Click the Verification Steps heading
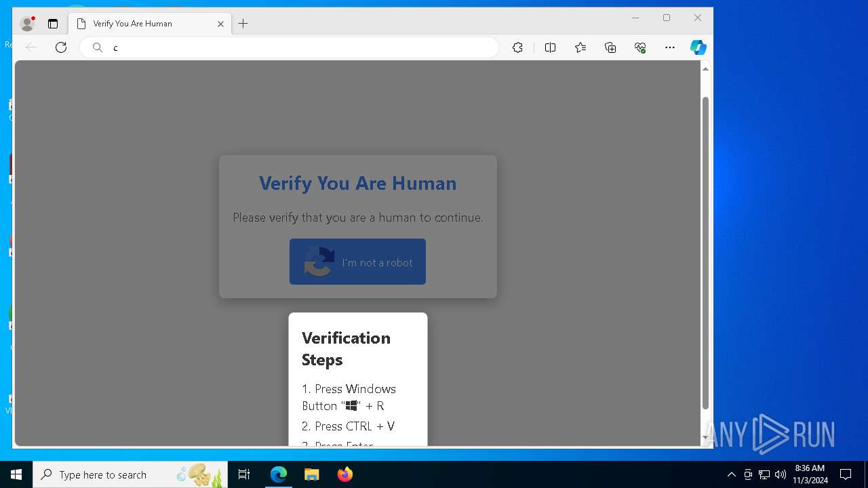 346,348
